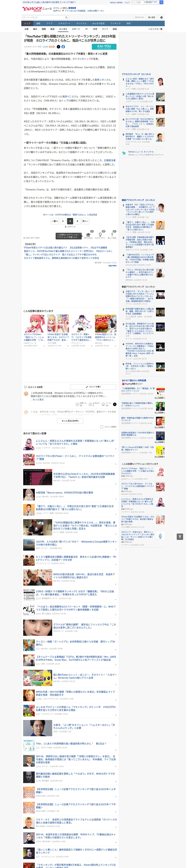The height and width of the screenshot is (868, 186).
Task: Click 記事に関する報告 report icon link
Action: (31, 238)
